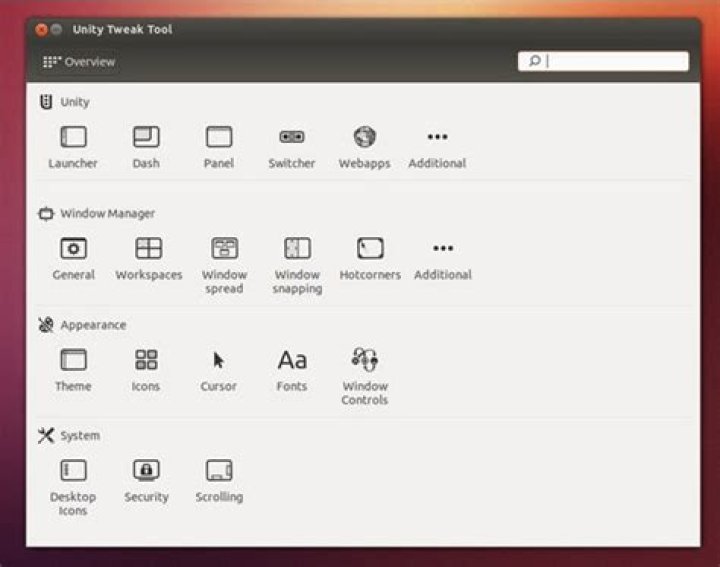Open the Security lock icon
The height and width of the screenshot is (567, 720).
146,471
